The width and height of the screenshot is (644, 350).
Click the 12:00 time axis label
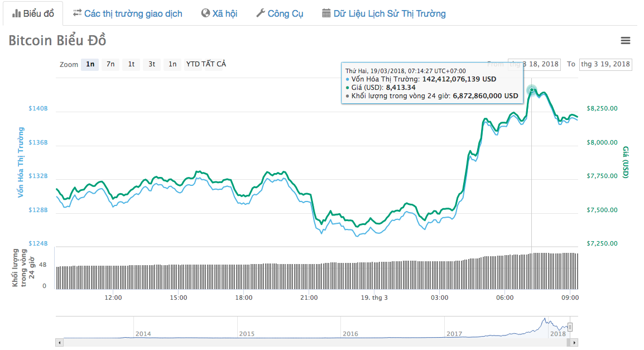click(113, 298)
